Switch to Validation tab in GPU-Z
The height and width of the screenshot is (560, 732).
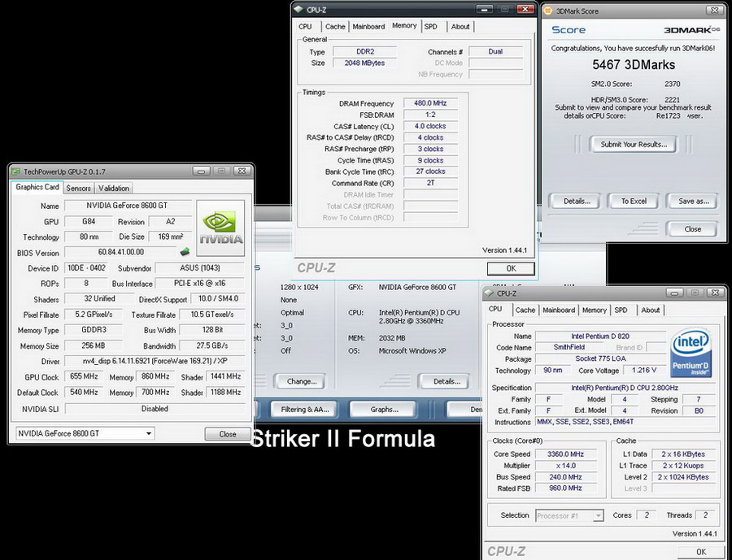[x=113, y=188]
